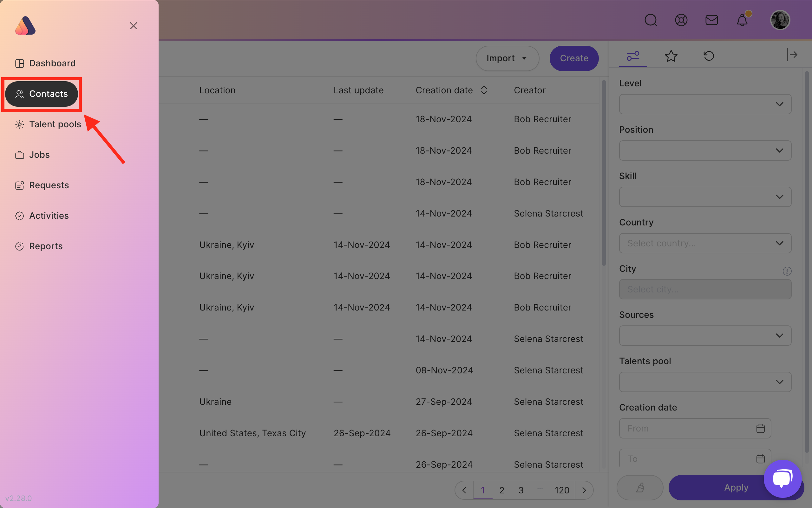The image size is (812, 508).
Task: Click the app logo in sidebar
Action: pos(25,25)
